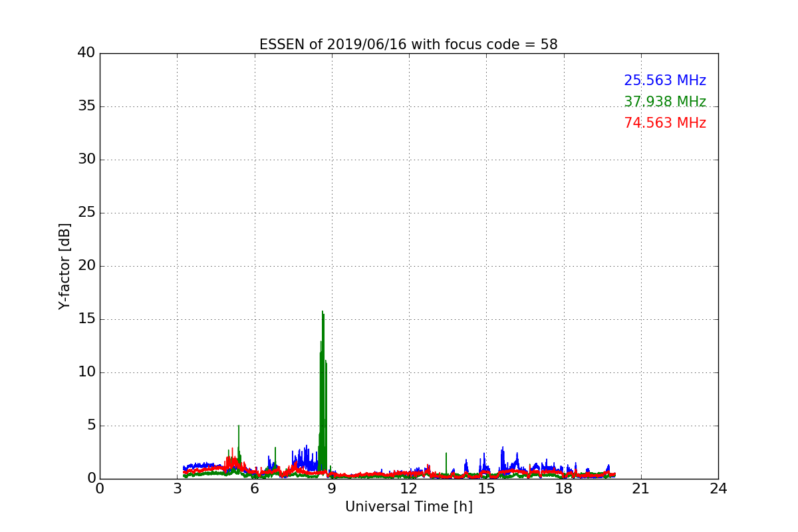The image size is (798, 532).
Task: Click the y-axis tick label 20
Action: coord(86,266)
